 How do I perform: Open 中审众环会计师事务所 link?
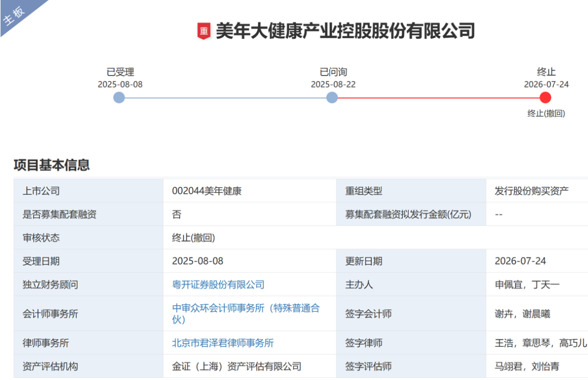pos(246,314)
